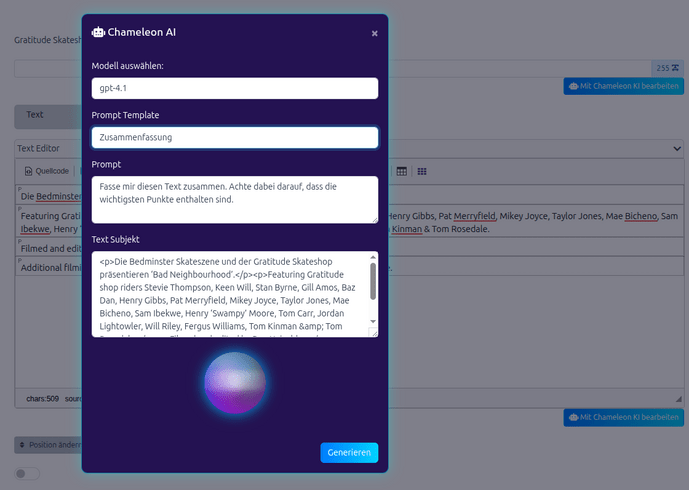Open the Prompt Template dropdown
The image size is (689, 490).
click(x=234, y=137)
